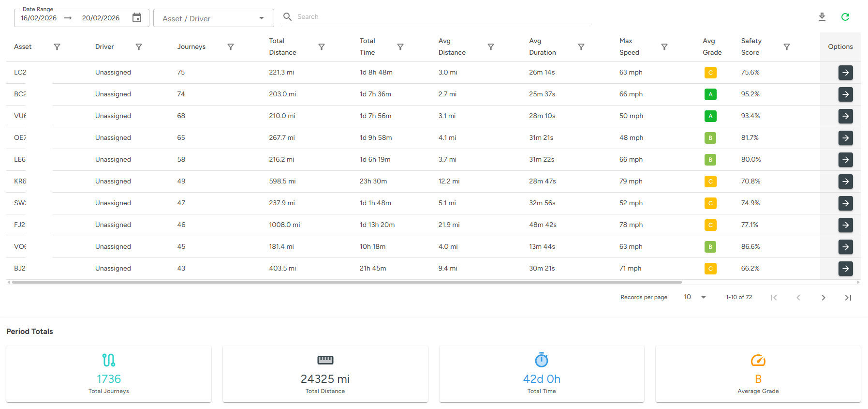Filter the Avg Duration column
The width and height of the screenshot is (868, 409).
click(581, 47)
